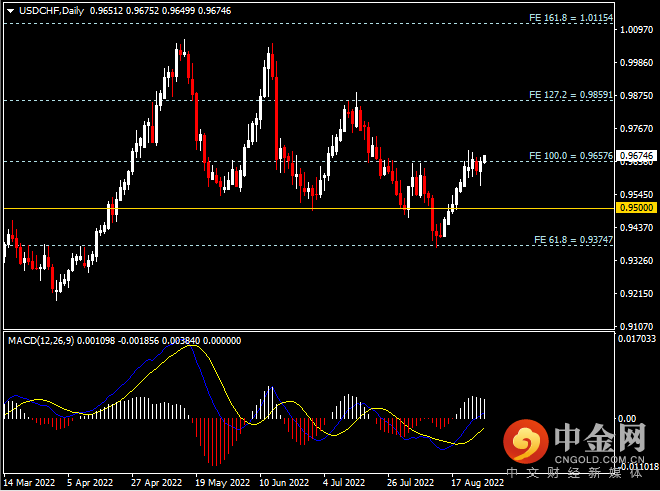Select the FE 161.8 = 1.01154 label

tap(571, 18)
